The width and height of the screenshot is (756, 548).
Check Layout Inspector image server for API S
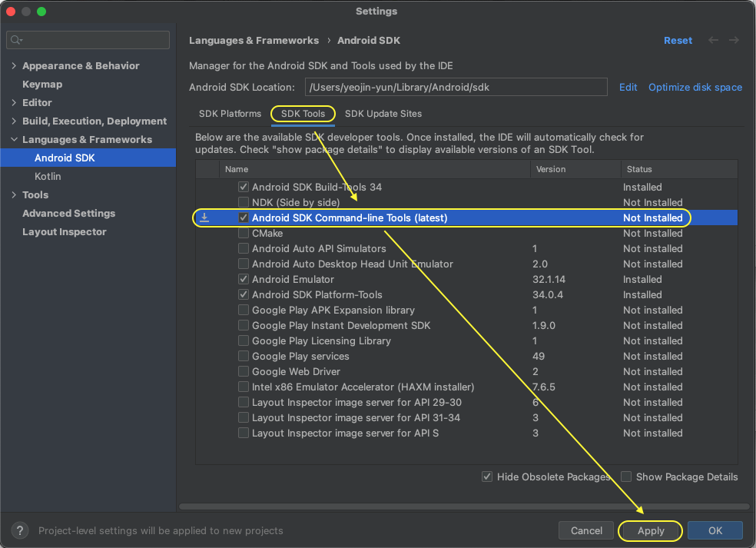tap(244, 433)
